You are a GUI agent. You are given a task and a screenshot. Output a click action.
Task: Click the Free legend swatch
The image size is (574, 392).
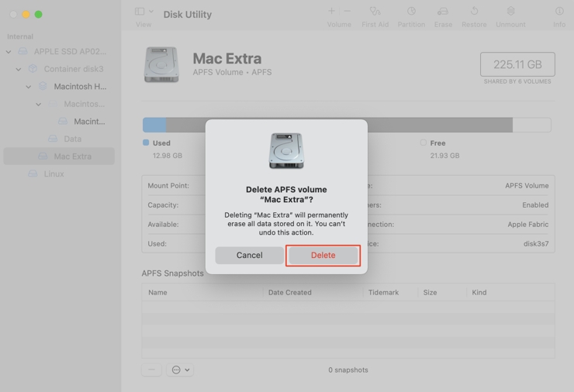pos(424,143)
